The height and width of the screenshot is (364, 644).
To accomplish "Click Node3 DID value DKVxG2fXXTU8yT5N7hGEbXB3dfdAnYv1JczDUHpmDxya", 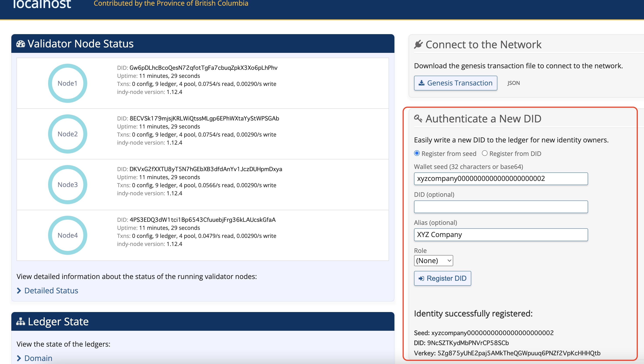I will (x=206, y=169).
